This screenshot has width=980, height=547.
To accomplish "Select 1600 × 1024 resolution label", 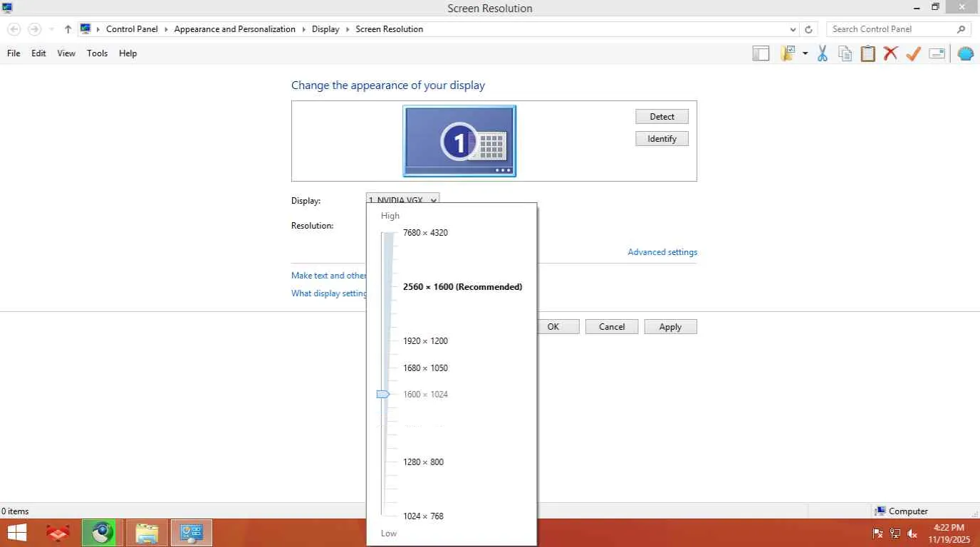I will point(425,395).
